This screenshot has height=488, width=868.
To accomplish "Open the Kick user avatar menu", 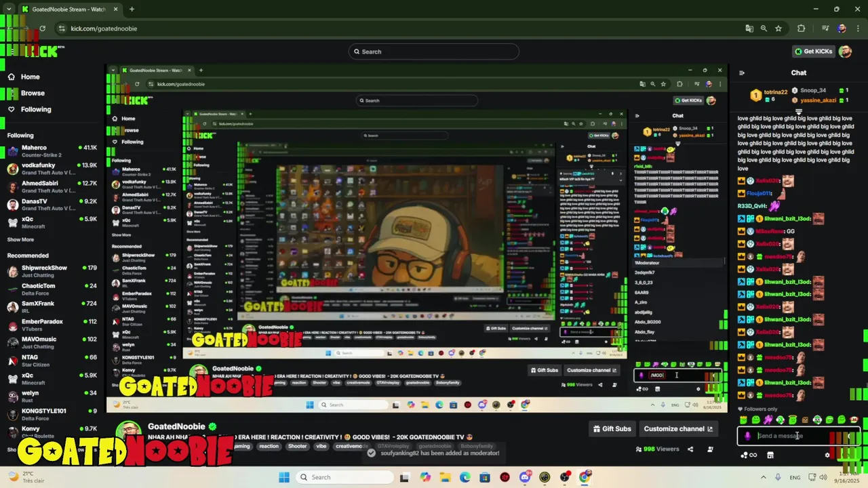I will pyautogui.click(x=845, y=52).
